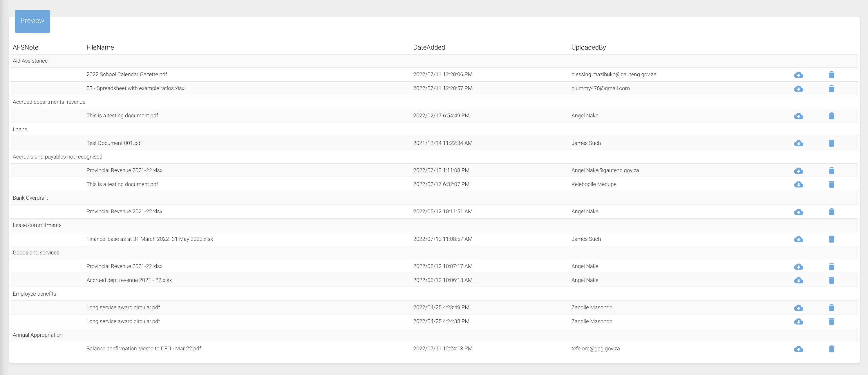
Task: Download the Finance lease xlsx file
Action: pyautogui.click(x=798, y=239)
